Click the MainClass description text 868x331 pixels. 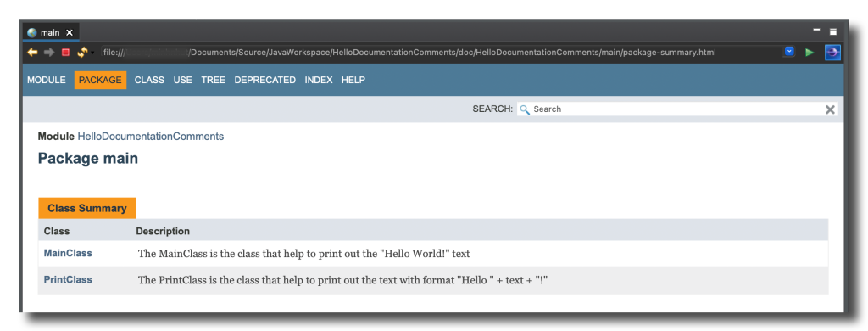tap(304, 255)
